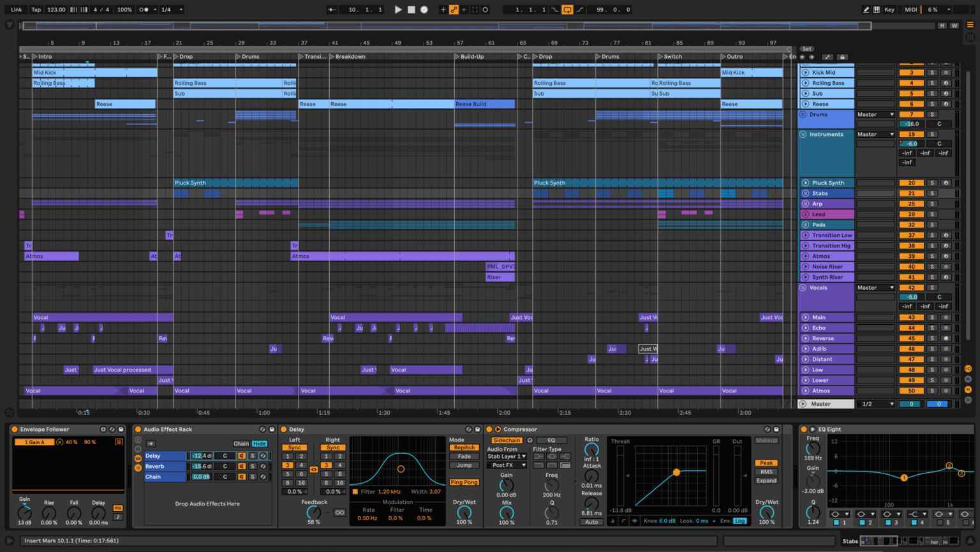The height and width of the screenshot is (552, 980).
Task: Toggle the Automation Arm button
Action: pyautogui.click(x=454, y=10)
